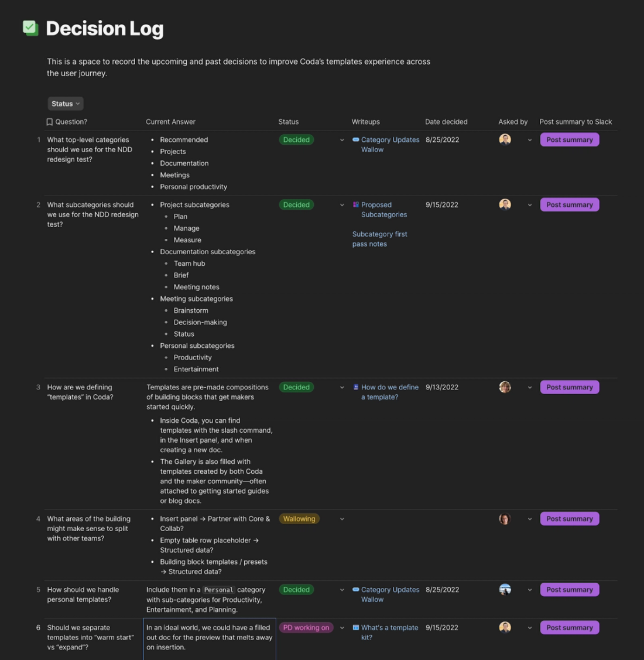644x660 pixels.
Task: Click the green checkmark Decision Log icon
Action: pyautogui.click(x=30, y=28)
